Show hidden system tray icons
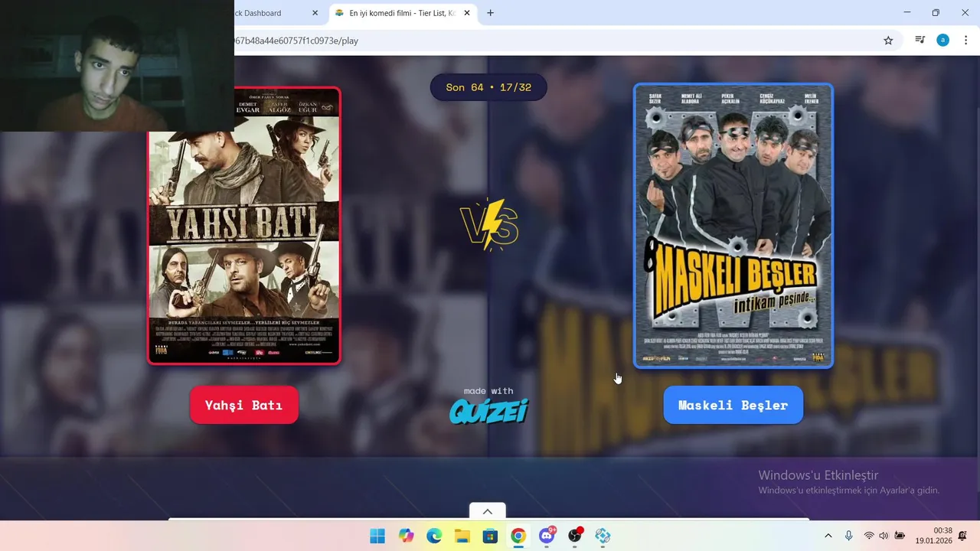The image size is (980, 551). [x=828, y=536]
